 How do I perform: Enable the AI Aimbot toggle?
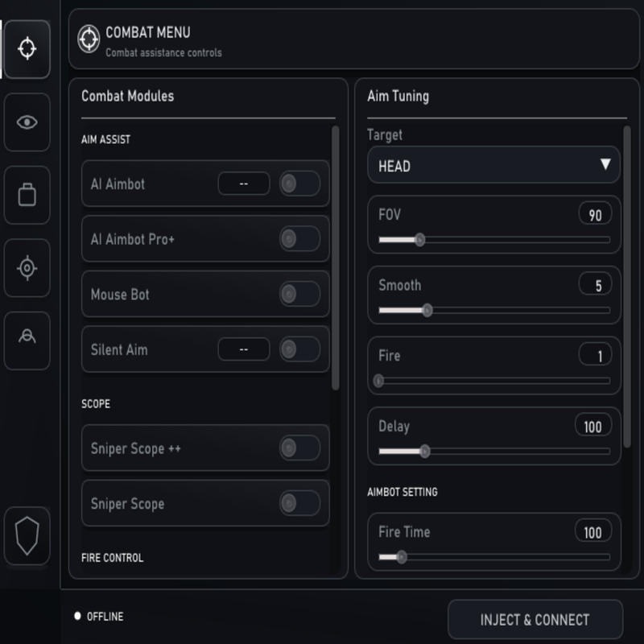tap(299, 184)
